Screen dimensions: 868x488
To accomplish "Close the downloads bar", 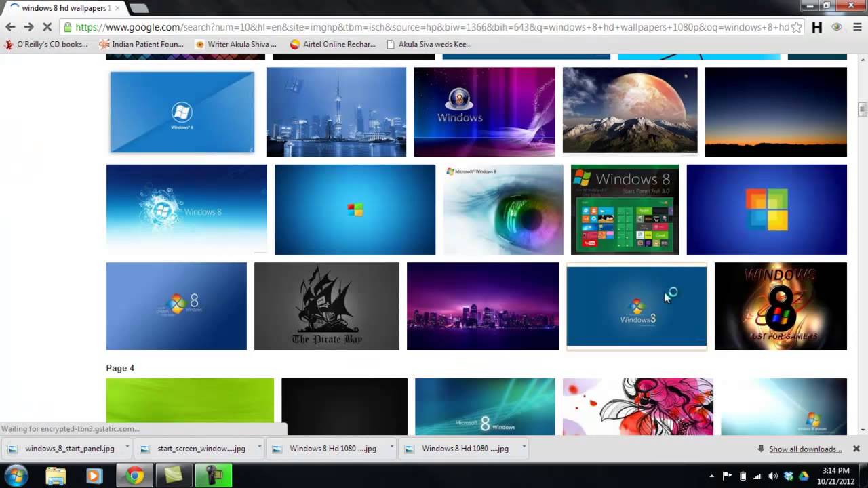I will click(856, 449).
